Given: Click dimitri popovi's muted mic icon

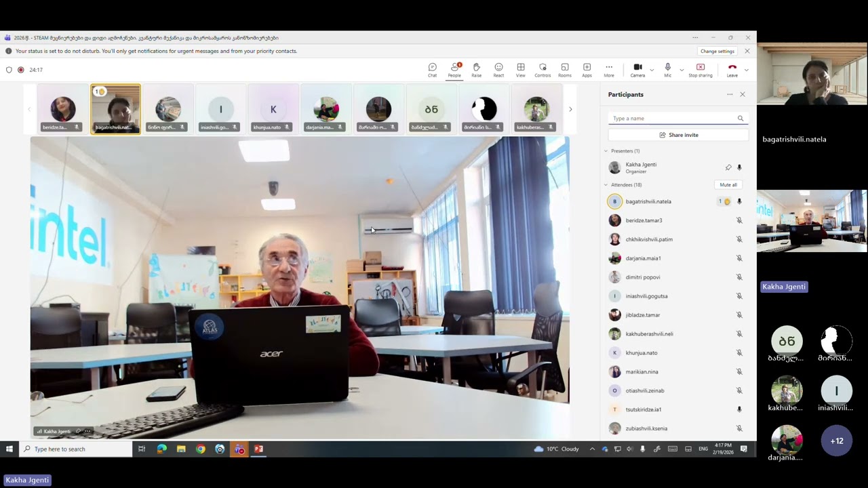Looking at the screenshot, I should (x=739, y=277).
